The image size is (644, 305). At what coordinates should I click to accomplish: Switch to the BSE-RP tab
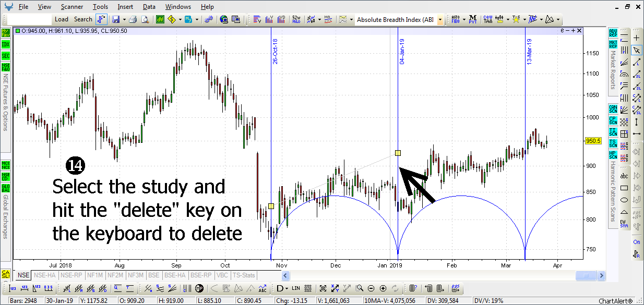pyautogui.click(x=201, y=275)
